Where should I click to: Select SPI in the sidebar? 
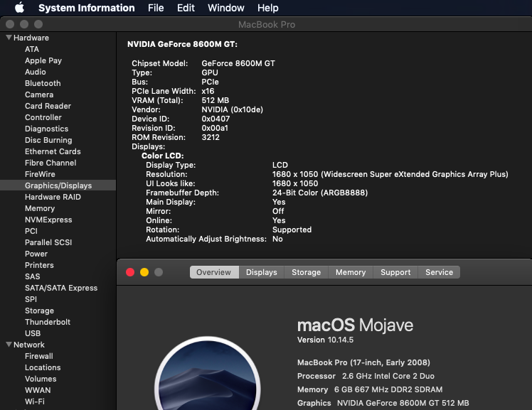31,300
